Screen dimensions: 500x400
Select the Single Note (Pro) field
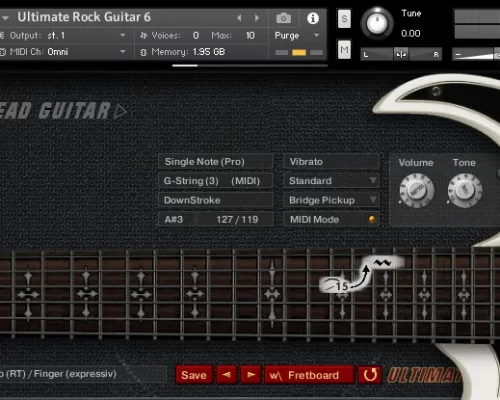pyautogui.click(x=216, y=162)
